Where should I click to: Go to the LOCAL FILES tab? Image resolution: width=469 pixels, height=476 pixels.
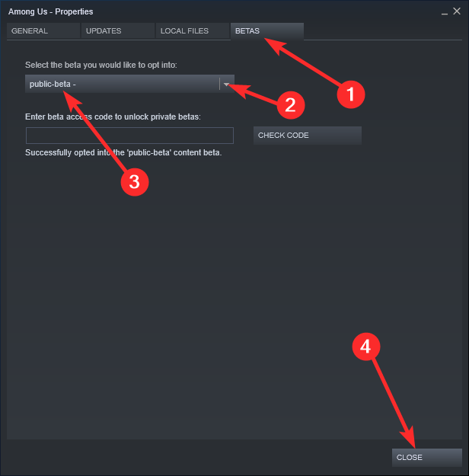pos(192,31)
